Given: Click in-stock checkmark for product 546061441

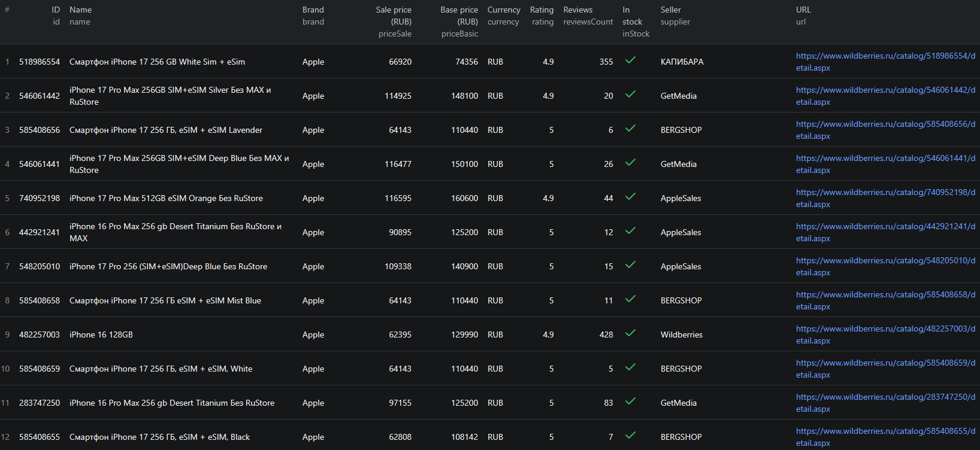Looking at the screenshot, I should pos(630,162).
